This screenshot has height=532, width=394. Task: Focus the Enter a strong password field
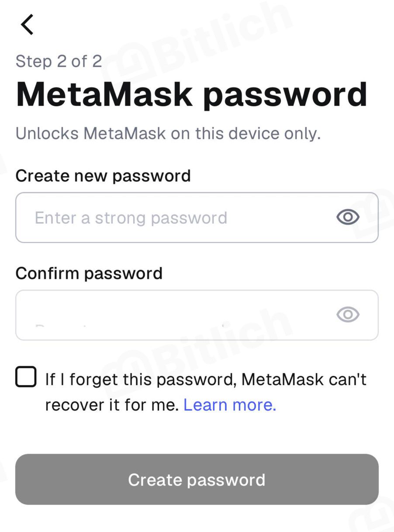pos(197,218)
